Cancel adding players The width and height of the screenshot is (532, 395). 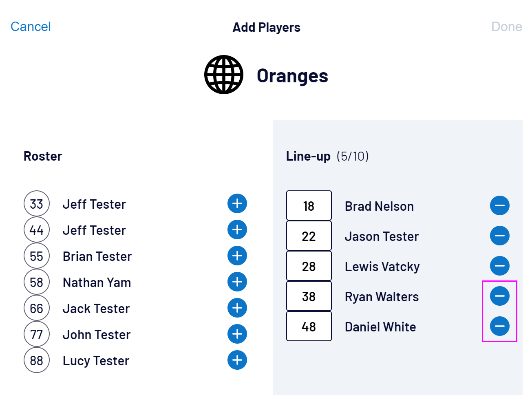tap(31, 26)
